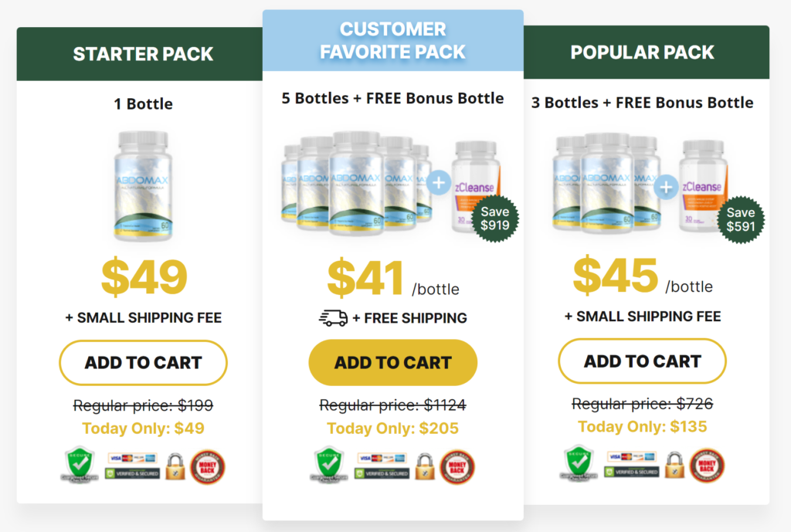
Task: Select the Popular Pack header
Action: [642, 53]
